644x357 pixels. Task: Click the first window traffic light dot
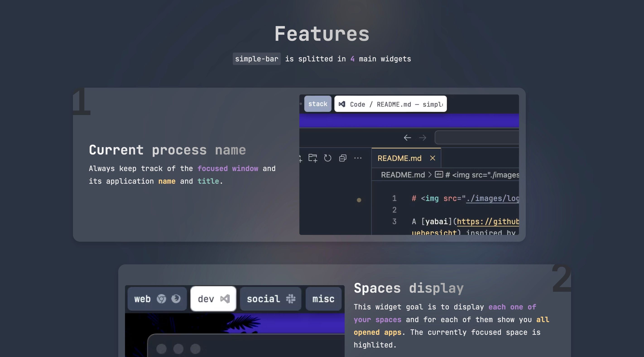pos(161,349)
